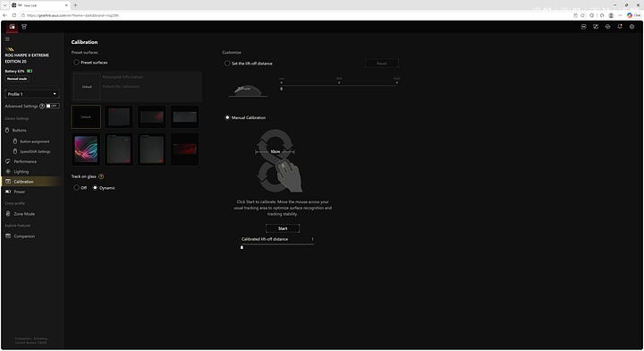This screenshot has height=351, width=644.
Task: Set lift-off slider to the Mid mark
Action: [339, 83]
